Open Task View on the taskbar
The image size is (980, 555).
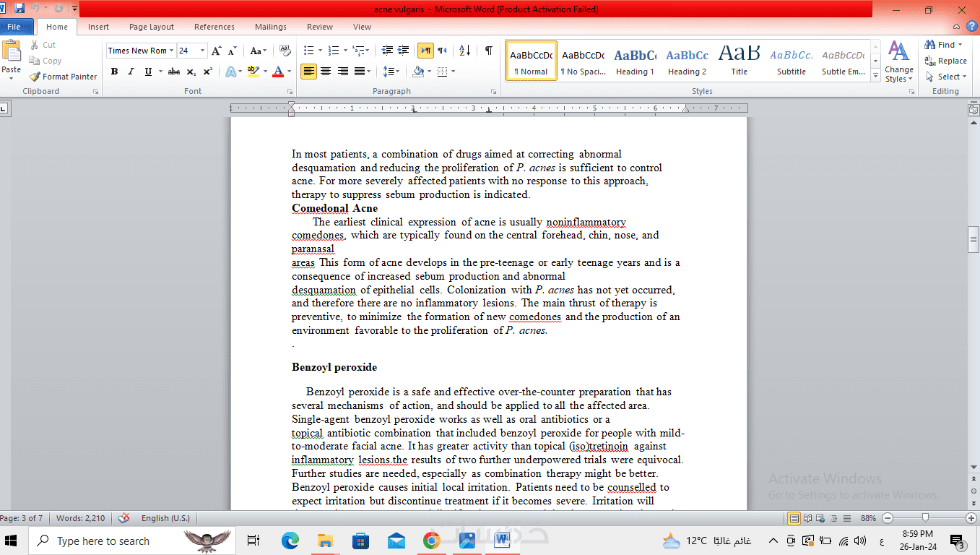pyautogui.click(x=253, y=541)
